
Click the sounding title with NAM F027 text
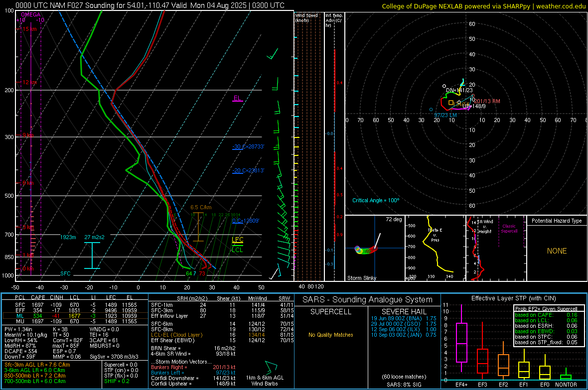pos(150,5)
